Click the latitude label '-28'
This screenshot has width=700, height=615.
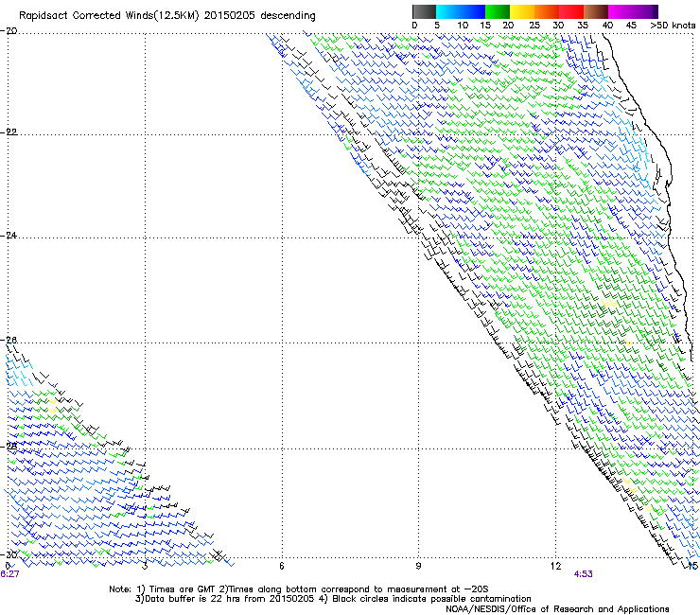(9, 447)
